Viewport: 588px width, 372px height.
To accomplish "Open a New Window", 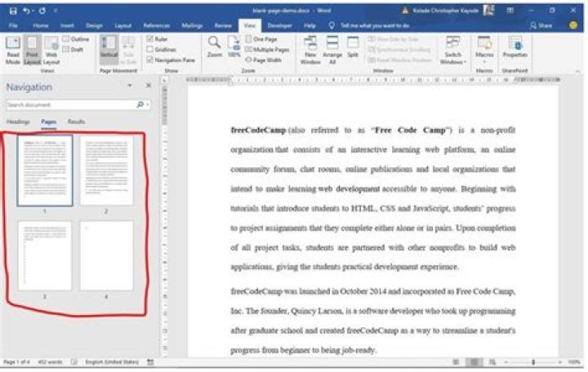I will point(310,49).
